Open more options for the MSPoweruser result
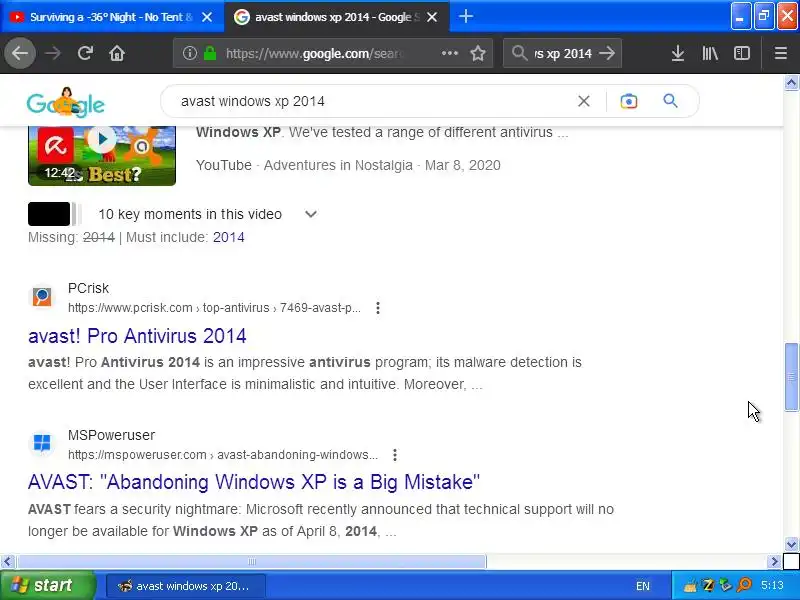The width and height of the screenshot is (800, 600). click(394, 455)
